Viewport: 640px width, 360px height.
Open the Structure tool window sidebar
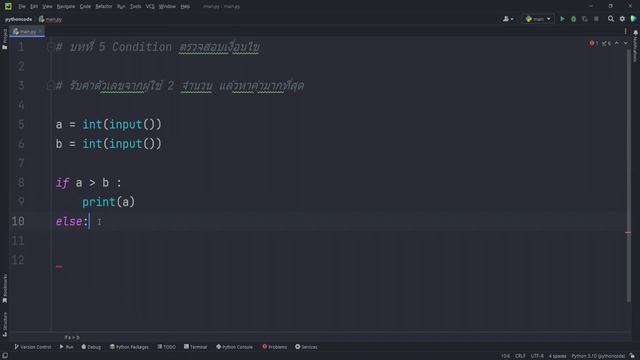[4, 324]
